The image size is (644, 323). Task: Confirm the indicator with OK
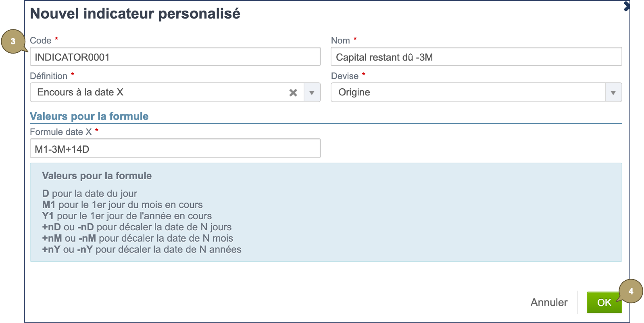click(604, 302)
